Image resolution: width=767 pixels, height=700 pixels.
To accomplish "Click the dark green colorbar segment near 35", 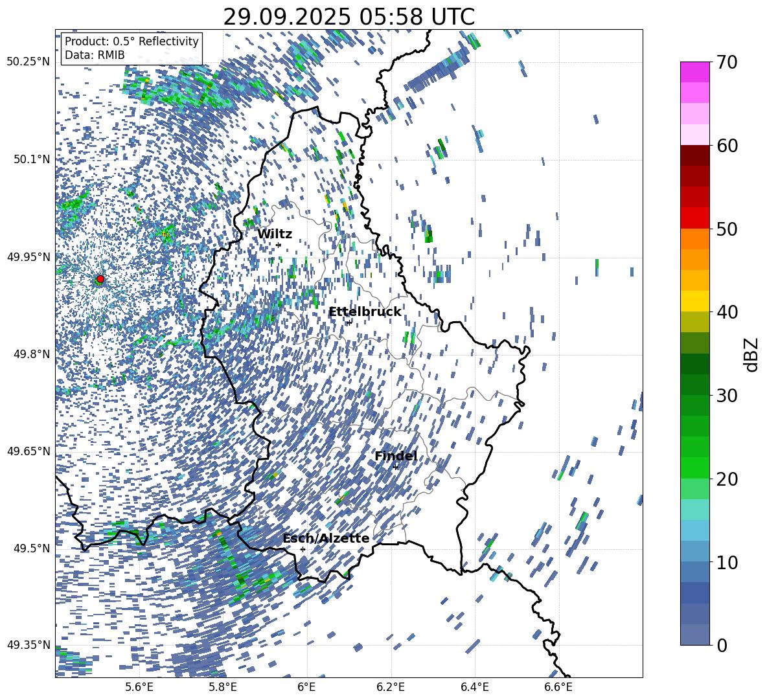I will (694, 364).
